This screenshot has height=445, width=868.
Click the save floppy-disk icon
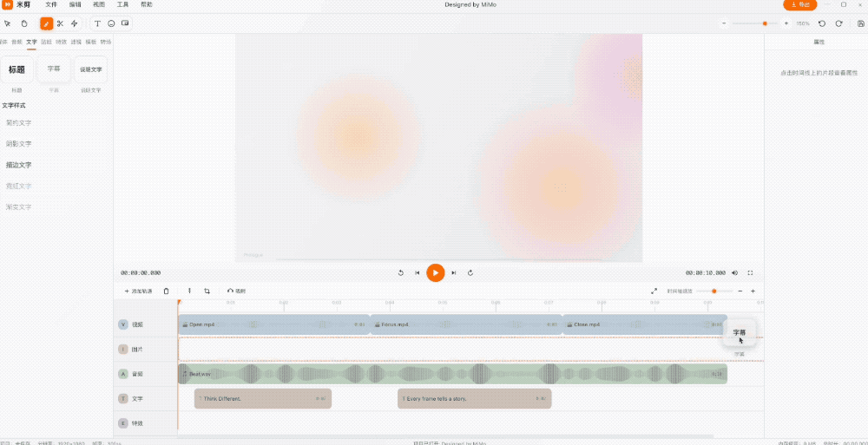coord(860,23)
